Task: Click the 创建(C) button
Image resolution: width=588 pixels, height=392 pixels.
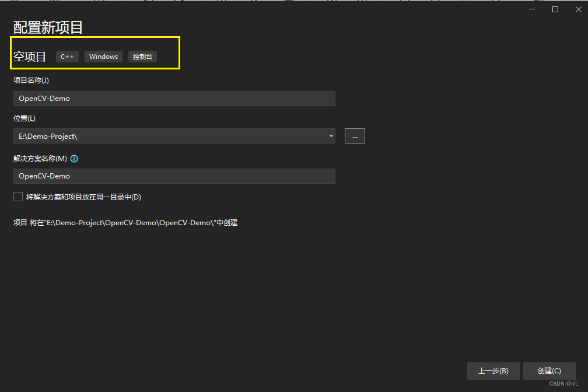Action: [x=549, y=371]
